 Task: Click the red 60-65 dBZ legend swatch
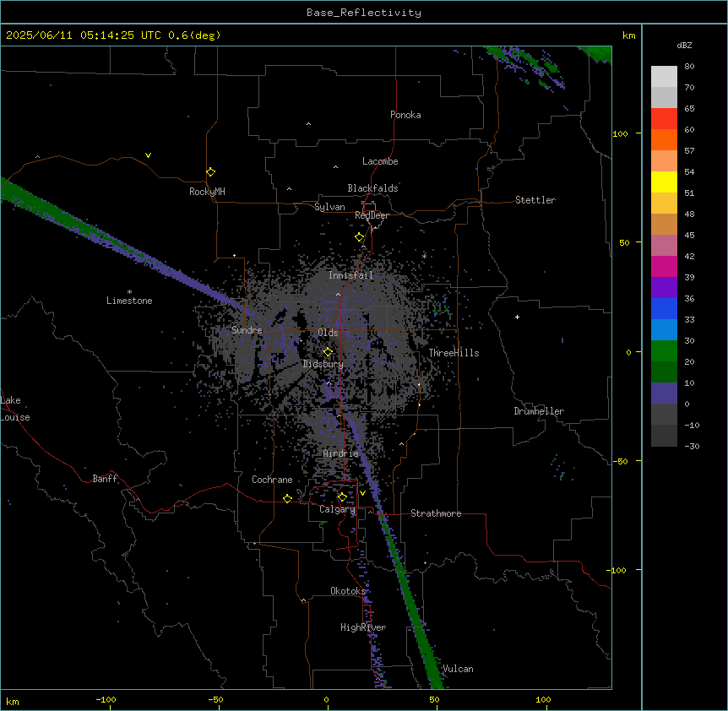[x=664, y=119]
